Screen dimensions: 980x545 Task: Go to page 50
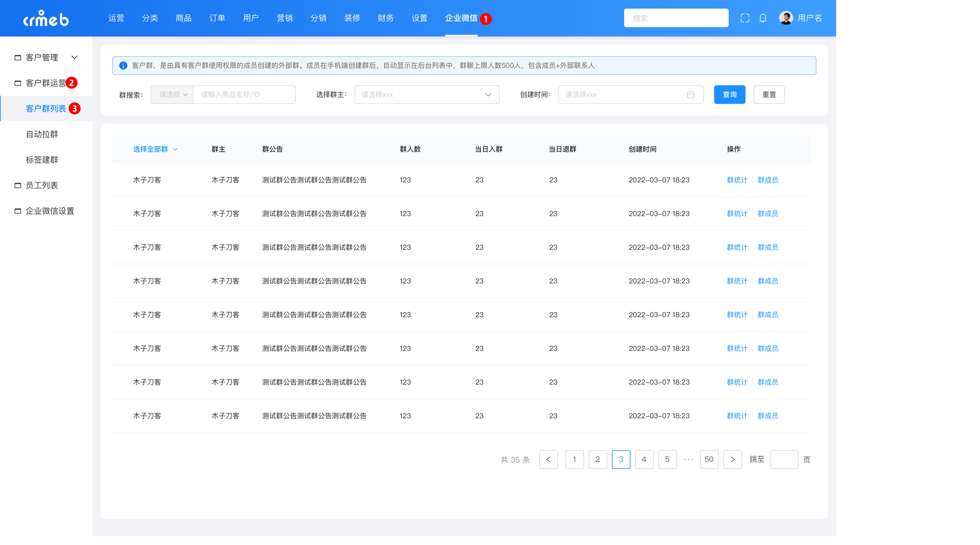(x=709, y=460)
